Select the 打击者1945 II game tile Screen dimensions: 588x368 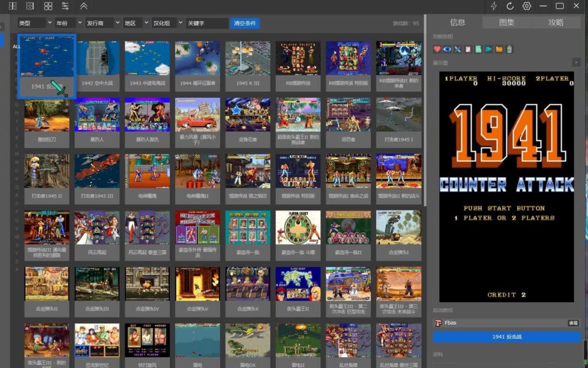coord(47,179)
